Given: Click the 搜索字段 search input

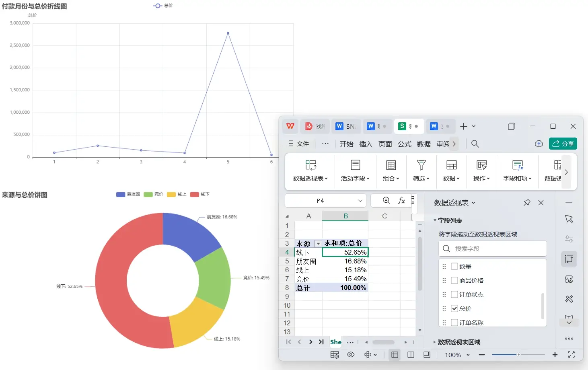Looking at the screenshot, I should 492,249.
